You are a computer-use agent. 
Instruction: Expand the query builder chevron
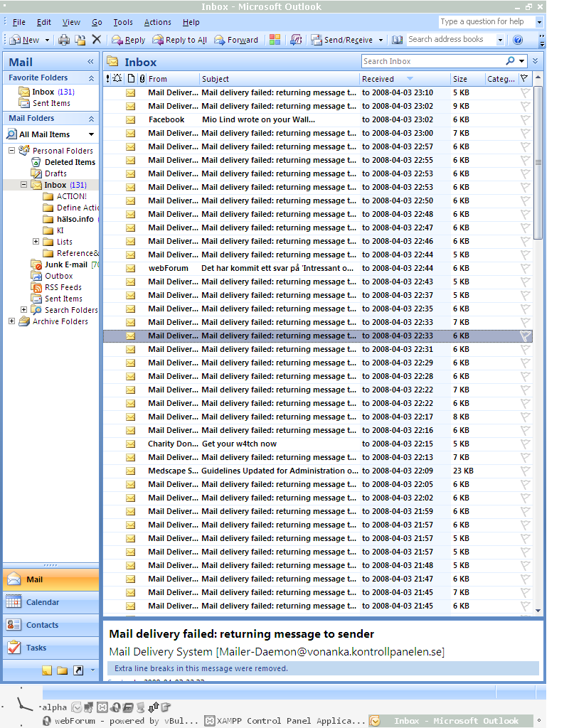coord(536,61)
